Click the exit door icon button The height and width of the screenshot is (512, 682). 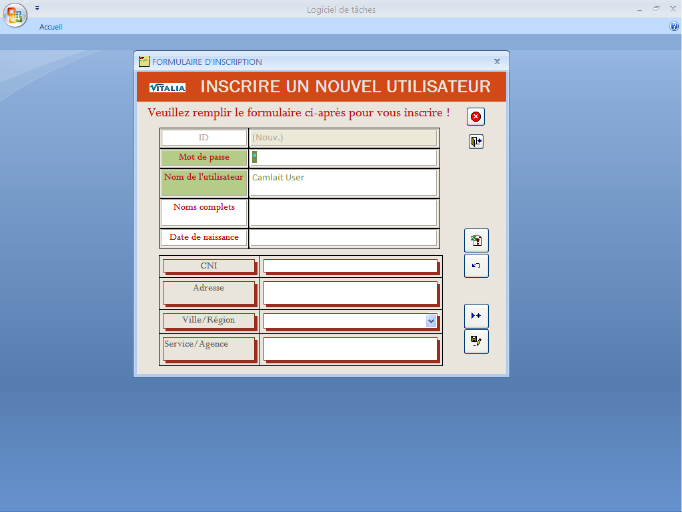tap(476, 141)
